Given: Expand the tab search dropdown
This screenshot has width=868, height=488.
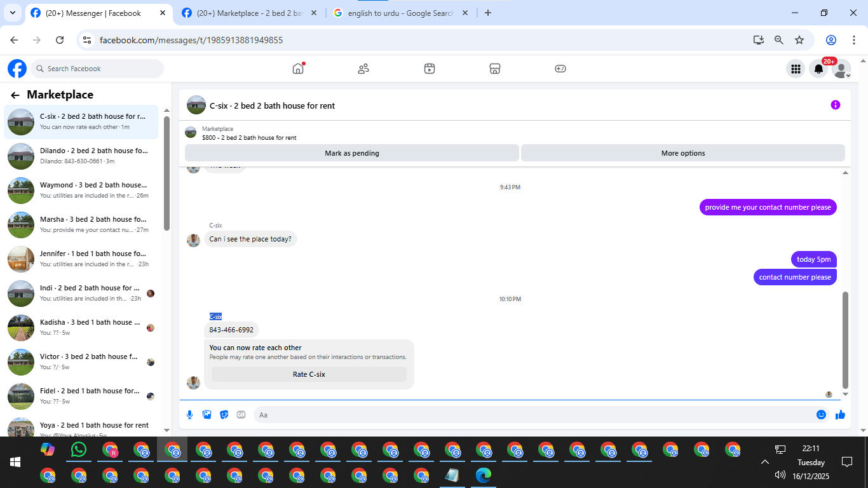Looking at the screenshot, I should tap(13, 13).
